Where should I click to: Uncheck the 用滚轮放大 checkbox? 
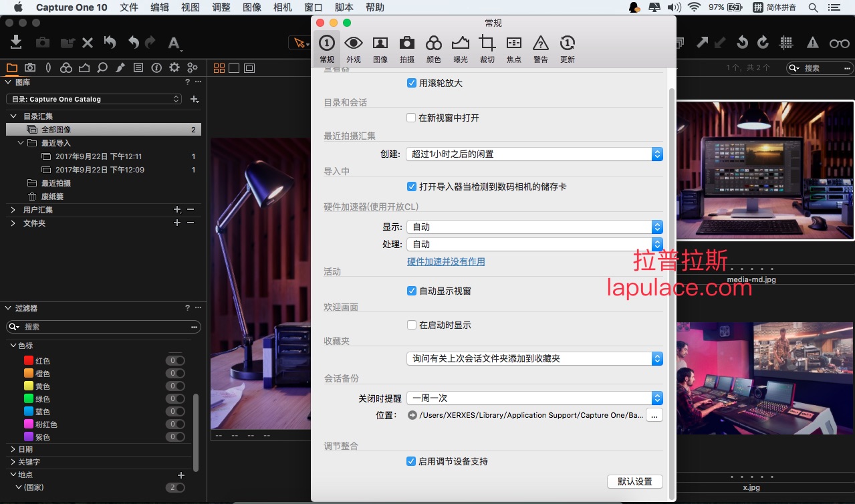(x=412, y=83)
